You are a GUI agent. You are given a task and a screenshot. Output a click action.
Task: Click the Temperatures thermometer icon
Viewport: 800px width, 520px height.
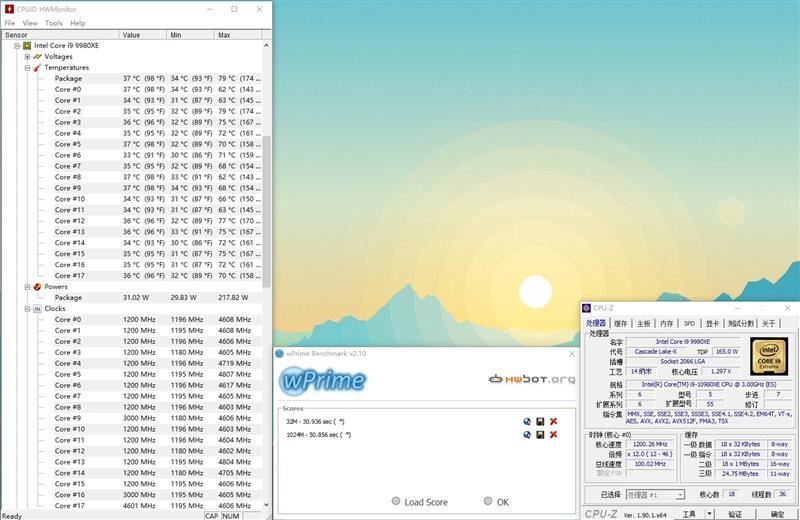coord(37,67)
